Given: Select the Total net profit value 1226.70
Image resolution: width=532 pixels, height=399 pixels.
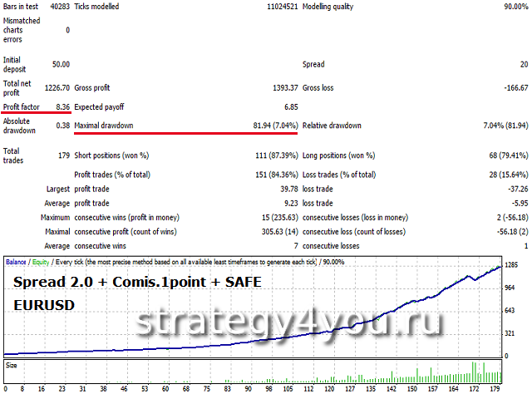Looking at the screenshot, I should pyautogui.click(x=56, y=87).
